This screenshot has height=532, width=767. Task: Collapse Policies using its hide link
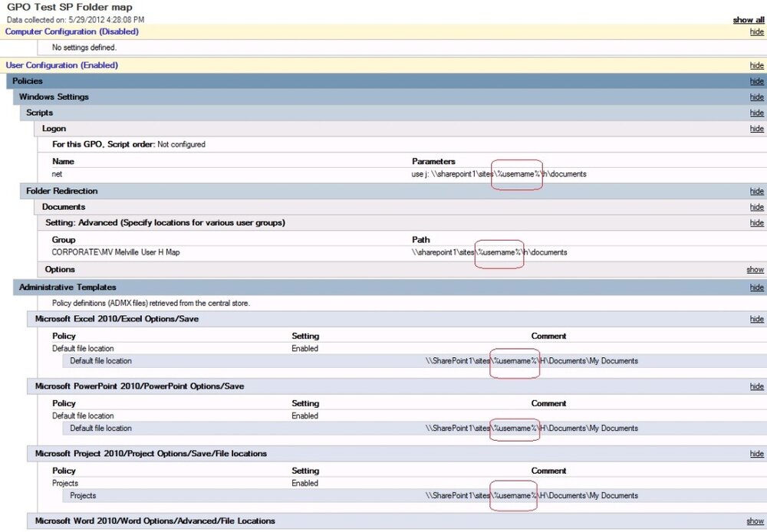(757, 81)
